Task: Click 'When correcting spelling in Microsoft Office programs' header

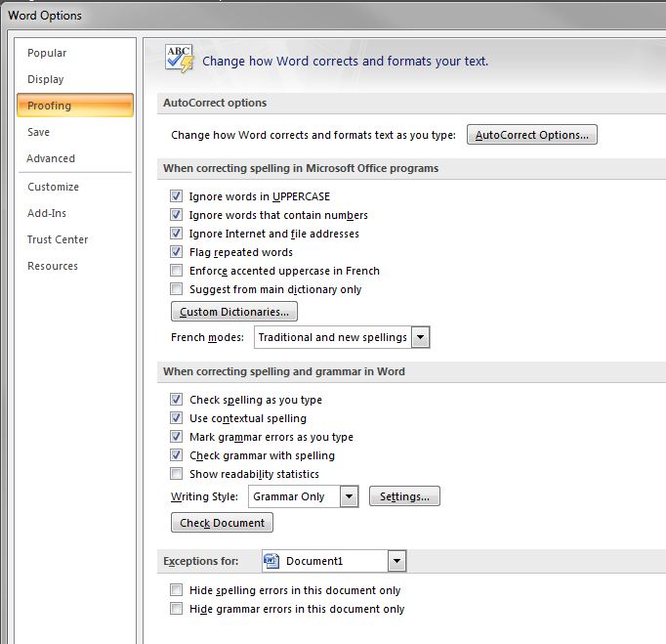Action: tap(301, 168)
